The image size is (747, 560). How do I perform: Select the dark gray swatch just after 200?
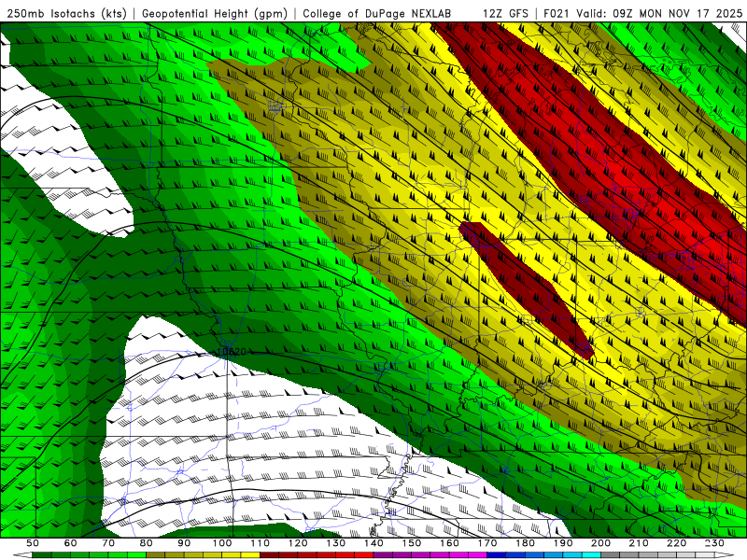coord(611,555)
